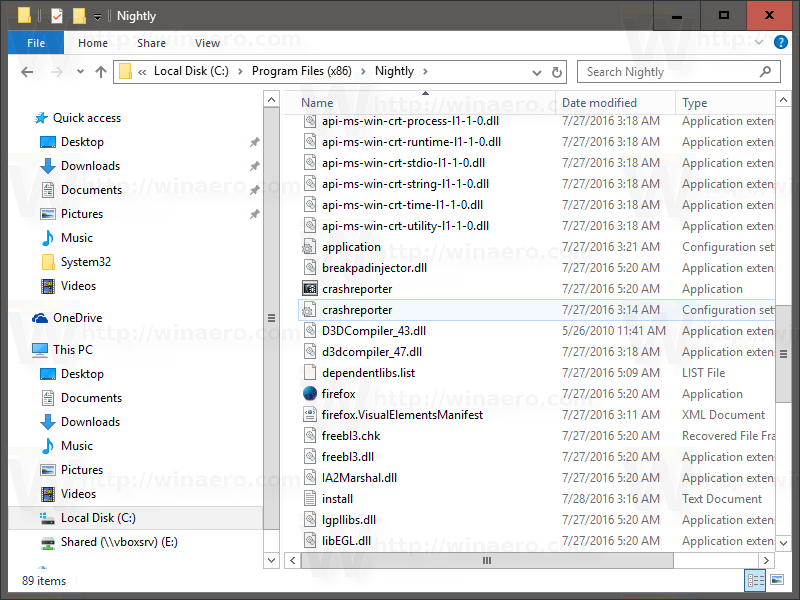This screenshot has width=800, height=600.
Task: Select libEGL.dll file
Action: click(346, 540)
